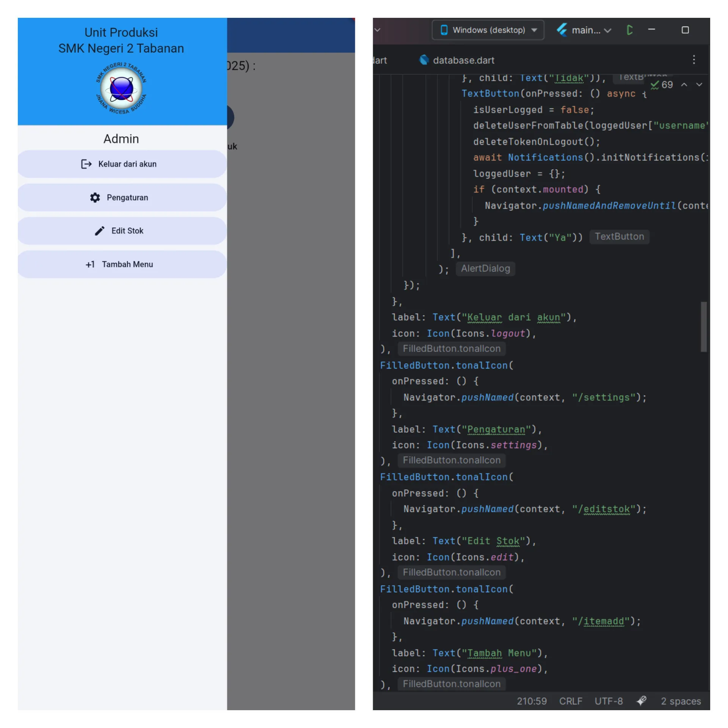Click the 210:59 line-column indicator
The height and width of the screenshot is (728, 728).
pos(532,701)
